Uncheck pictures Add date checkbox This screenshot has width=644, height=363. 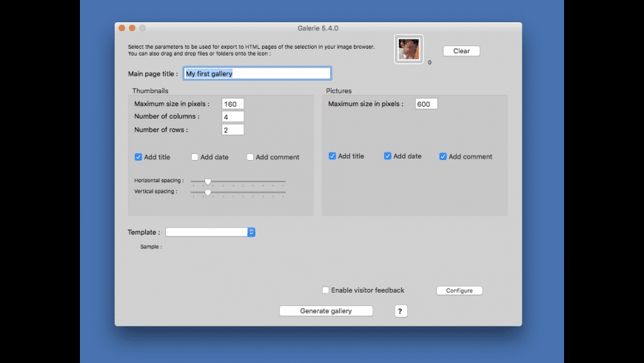388,156
